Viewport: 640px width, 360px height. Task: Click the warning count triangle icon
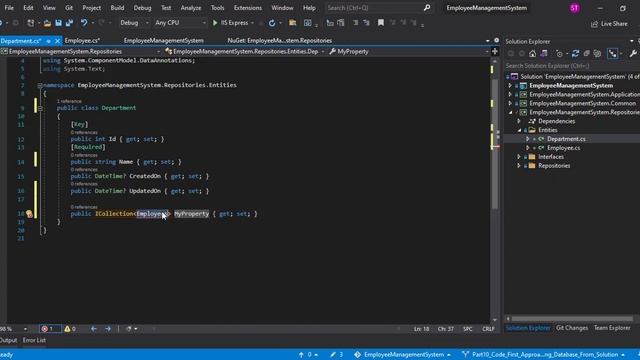point(67,329)
